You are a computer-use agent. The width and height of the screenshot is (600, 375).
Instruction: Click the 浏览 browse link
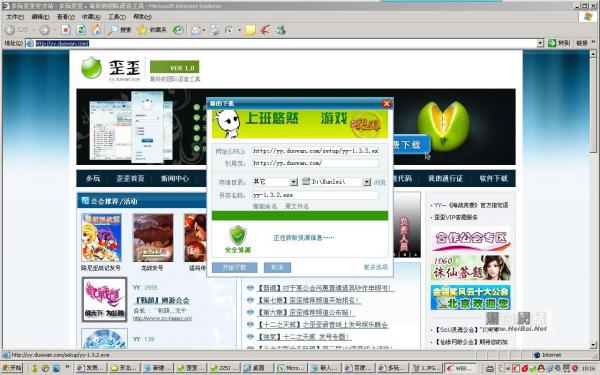pyautogui.click(x=380, y=182)
